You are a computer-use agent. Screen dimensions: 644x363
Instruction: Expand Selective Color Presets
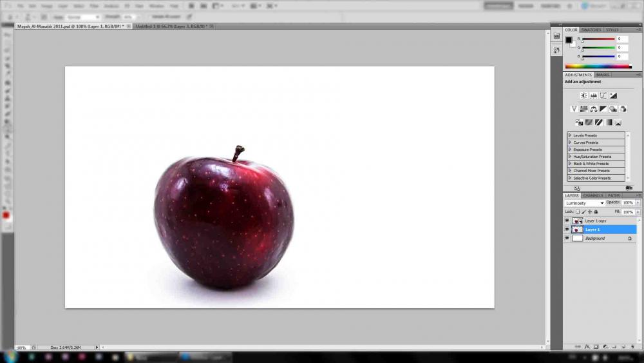570,177
